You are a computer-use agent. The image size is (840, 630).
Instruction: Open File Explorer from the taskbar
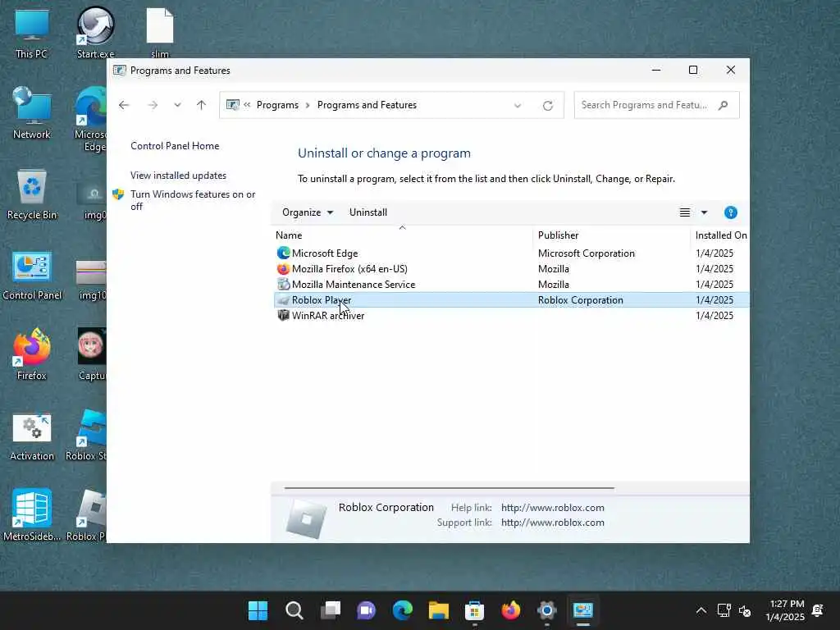point(438,610)
